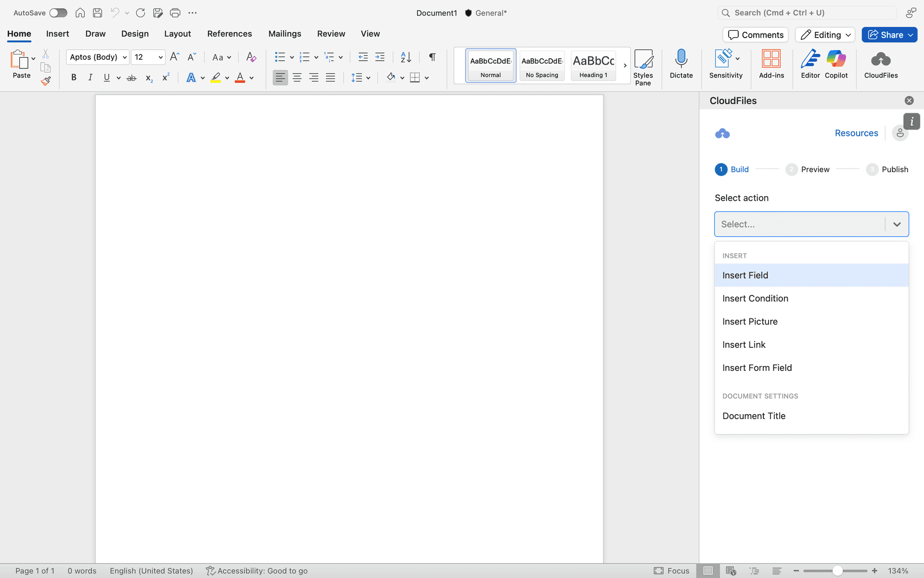Click the Comments button
The width and height of the screenshot is (924, 578).
tap(755, 35)
